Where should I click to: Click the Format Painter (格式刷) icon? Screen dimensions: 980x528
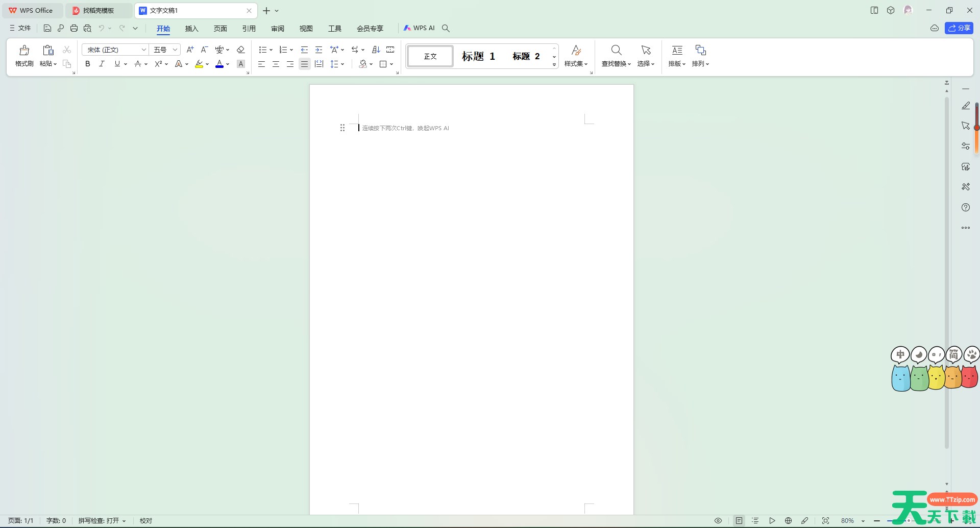24,55
